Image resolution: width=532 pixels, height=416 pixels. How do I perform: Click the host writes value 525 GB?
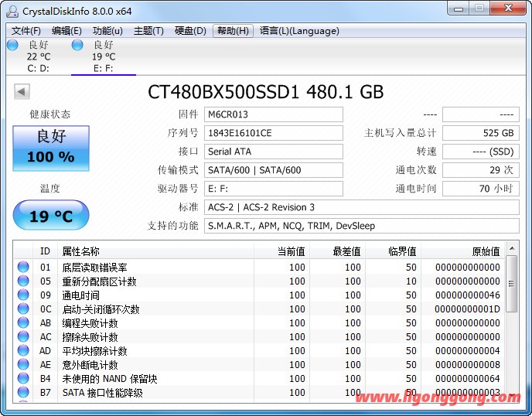[x=481, y=133]
